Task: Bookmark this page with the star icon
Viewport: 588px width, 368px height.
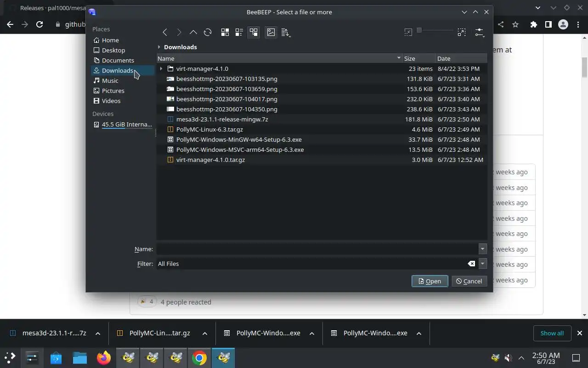Action: click(515, 24)
